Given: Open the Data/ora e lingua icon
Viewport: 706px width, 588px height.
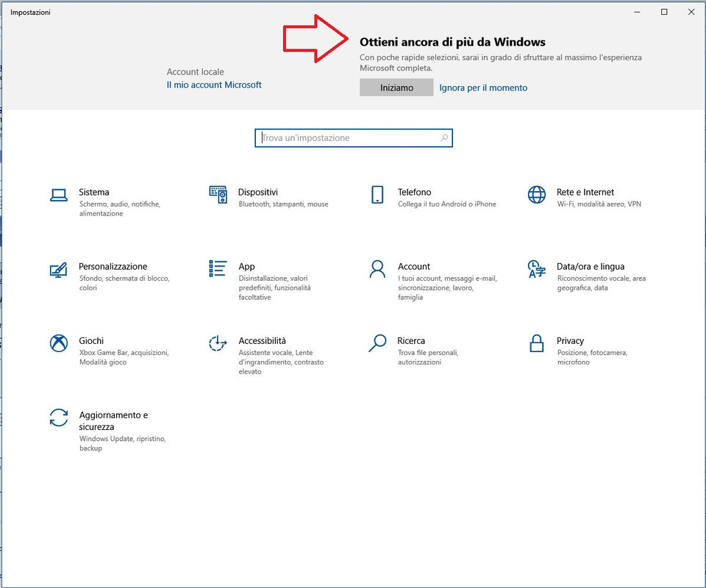Looking at the screenshot, I should (537, 269).
